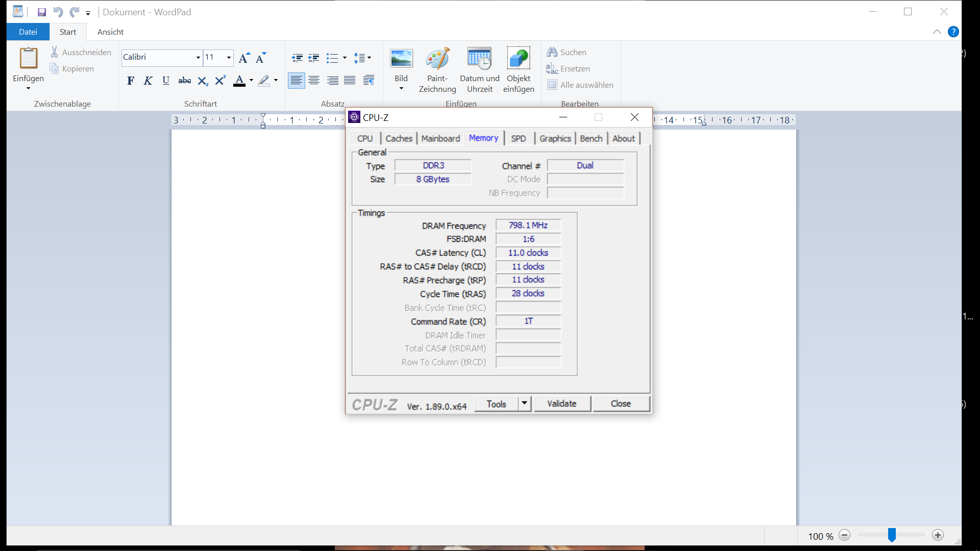
Task: Click the Suchen button
Action: (567, 52)
